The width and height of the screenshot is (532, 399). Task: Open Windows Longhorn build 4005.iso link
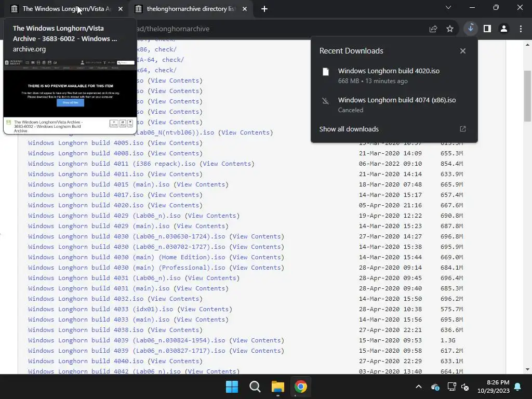(86, 143)
